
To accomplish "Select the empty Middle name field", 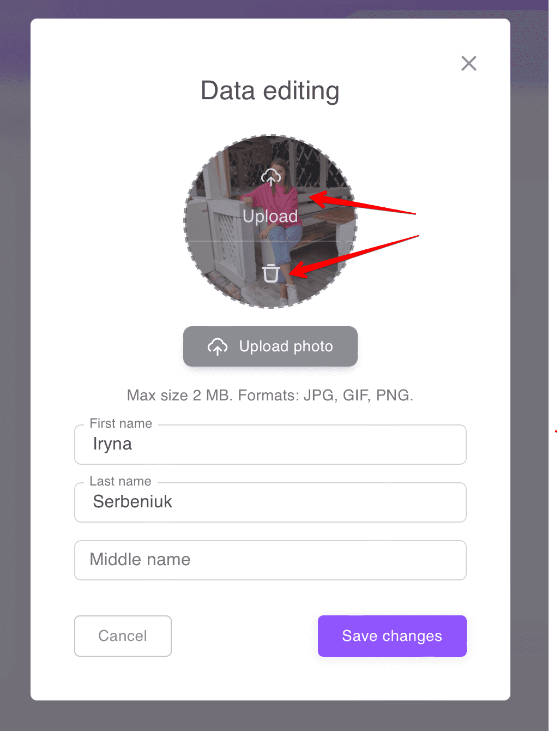I will click(270, 560).
